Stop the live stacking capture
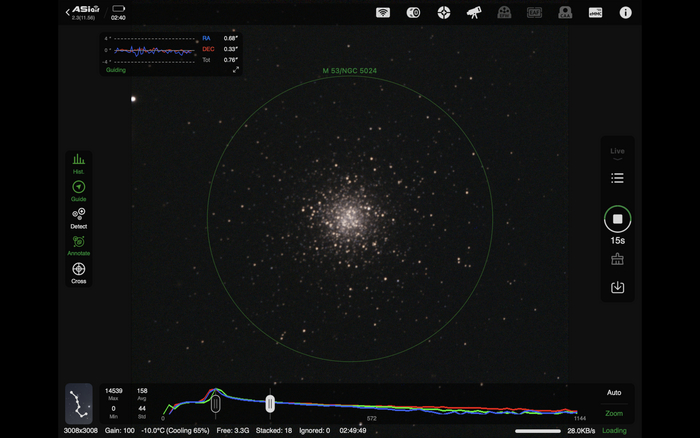Screen dimensions: 700x438 617,219
